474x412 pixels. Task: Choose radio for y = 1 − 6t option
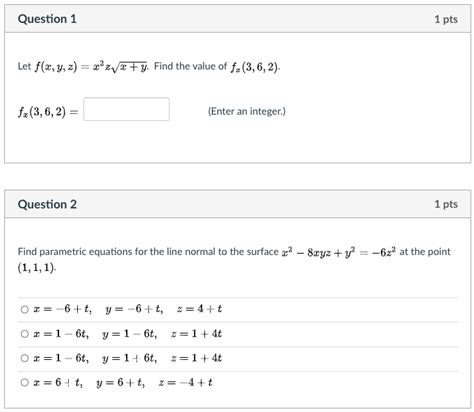click(x=25, y=334)
